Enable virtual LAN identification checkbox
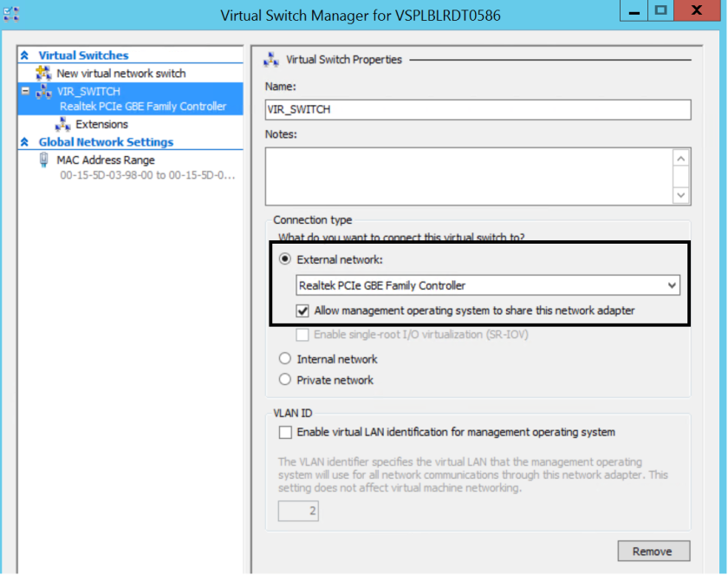The image size is (728, 575). pos(284,432)
